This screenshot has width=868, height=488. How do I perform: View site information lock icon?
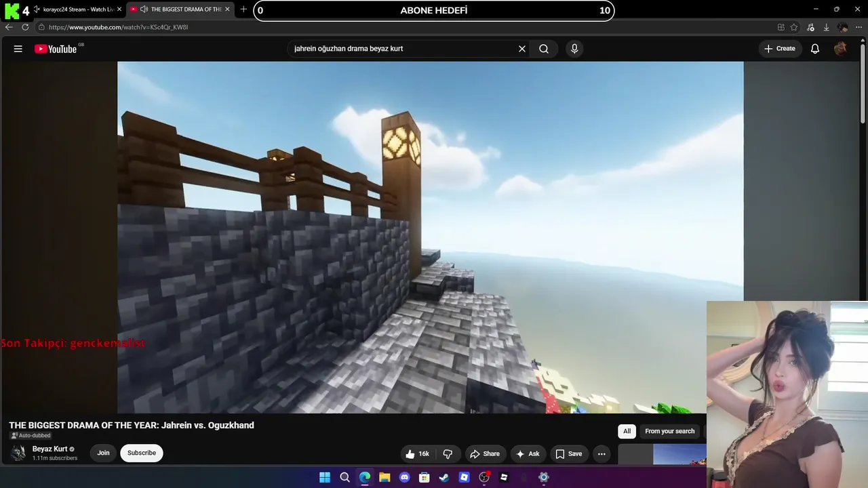pyautogui.click(x=41, y=27)
